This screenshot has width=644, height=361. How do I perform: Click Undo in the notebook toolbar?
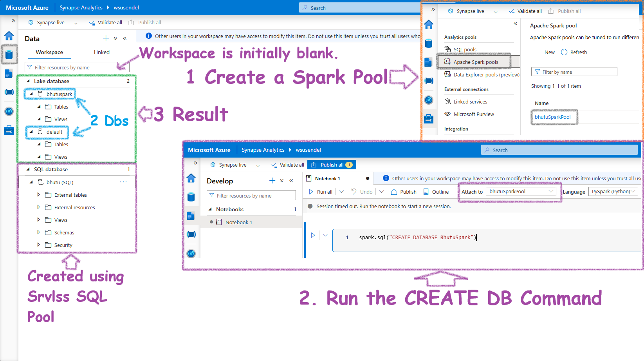coord(362,192)
